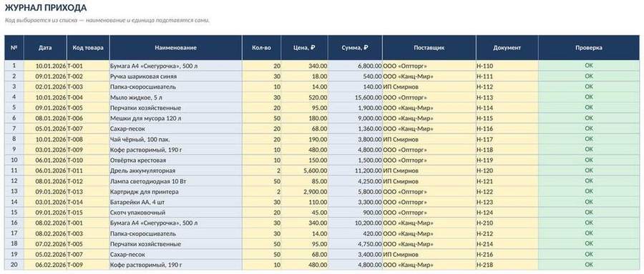Select the Поставщик column header
Image resolution: width=644 pixels, height=274 pixels.
tap(429, 48)
